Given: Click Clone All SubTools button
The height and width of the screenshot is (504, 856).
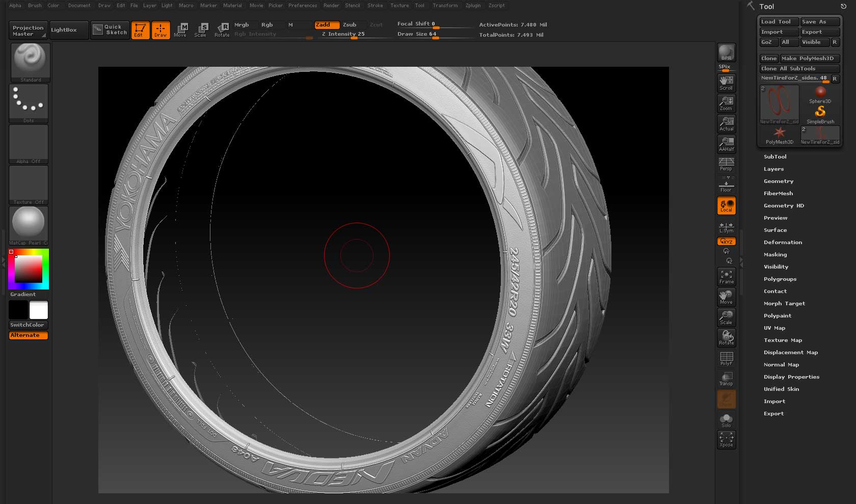Looking at the screenshot, I should pos(799,69).
